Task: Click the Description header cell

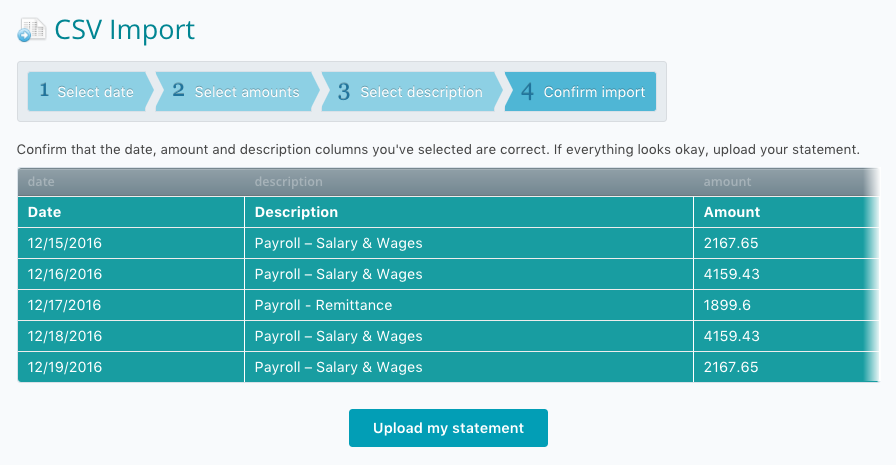Action: (469, 212)
